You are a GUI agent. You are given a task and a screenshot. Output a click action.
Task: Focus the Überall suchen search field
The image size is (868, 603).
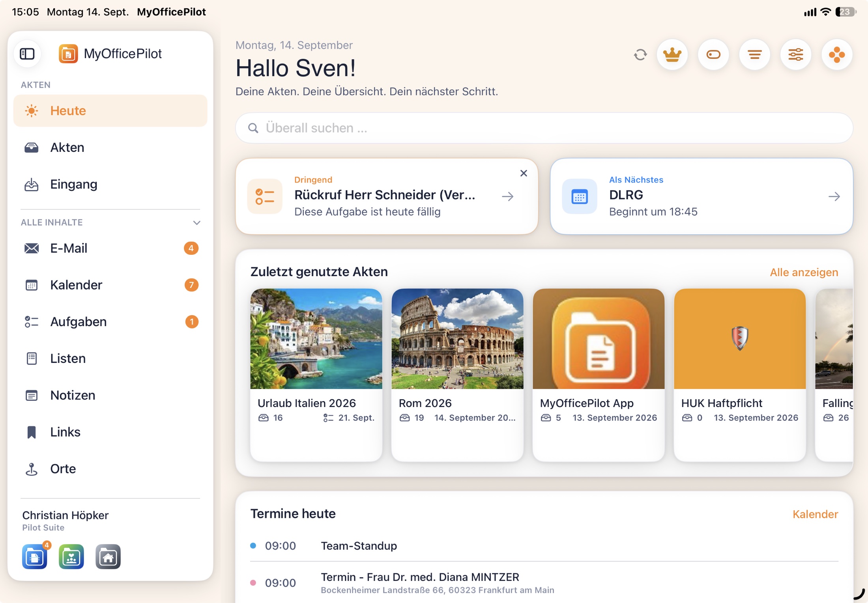(544, 128)
